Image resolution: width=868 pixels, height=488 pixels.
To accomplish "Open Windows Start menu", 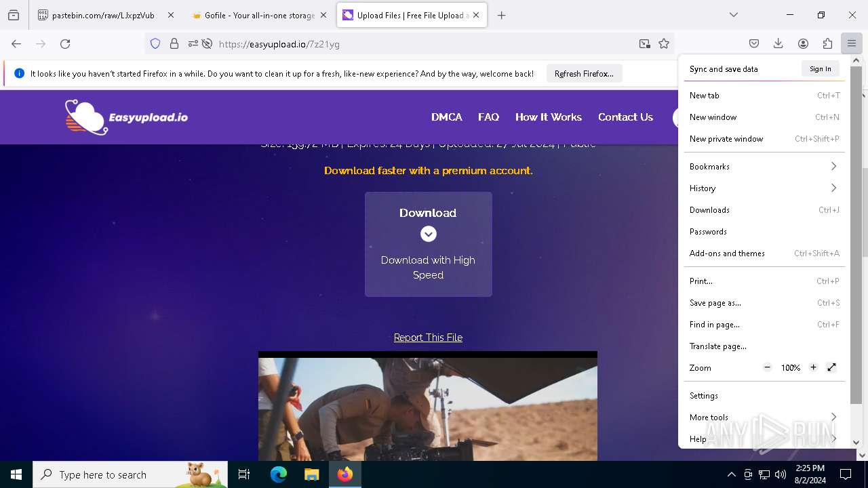I will pyautogui.click(x=16, y=474).
